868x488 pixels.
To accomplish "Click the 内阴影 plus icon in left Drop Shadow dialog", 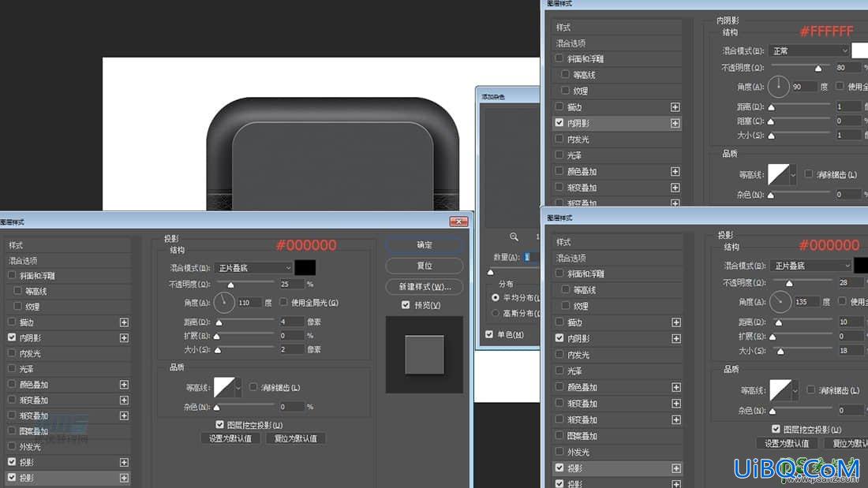I will point(124,337).
